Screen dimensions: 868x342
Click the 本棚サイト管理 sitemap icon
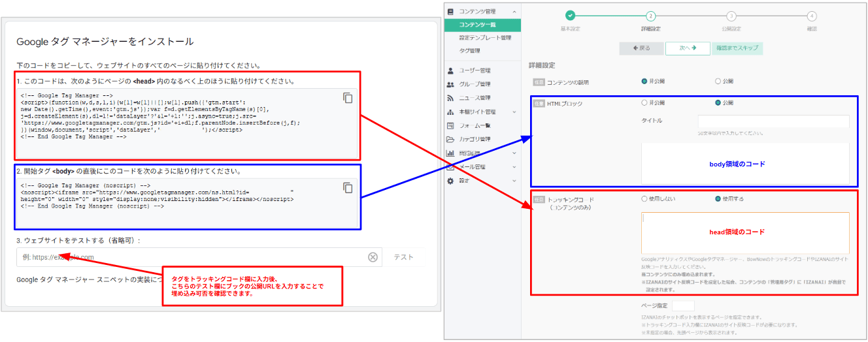click(x=450, y=112)
